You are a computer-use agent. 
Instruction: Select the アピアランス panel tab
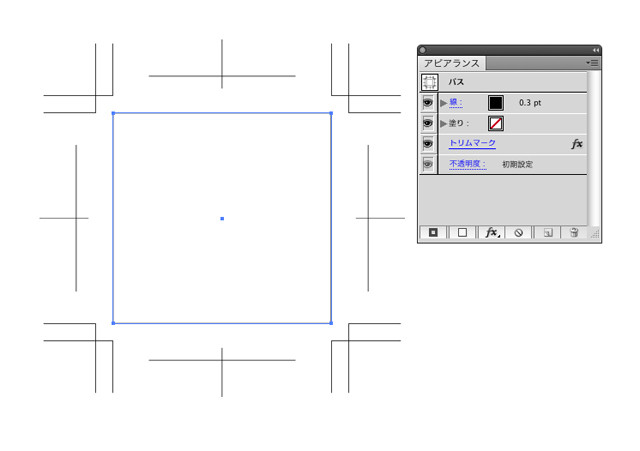[451, 63]
